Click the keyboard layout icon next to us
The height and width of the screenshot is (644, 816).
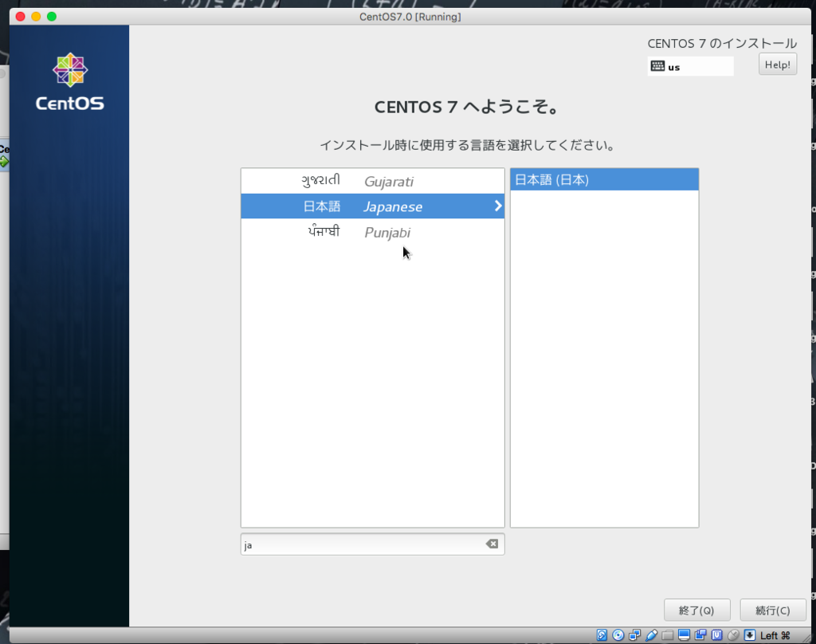[x=657, y=66]
